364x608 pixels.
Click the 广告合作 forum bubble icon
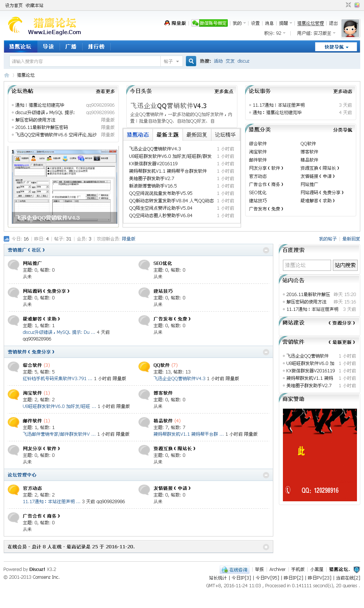pyautogui.click(x=14, y=517)
